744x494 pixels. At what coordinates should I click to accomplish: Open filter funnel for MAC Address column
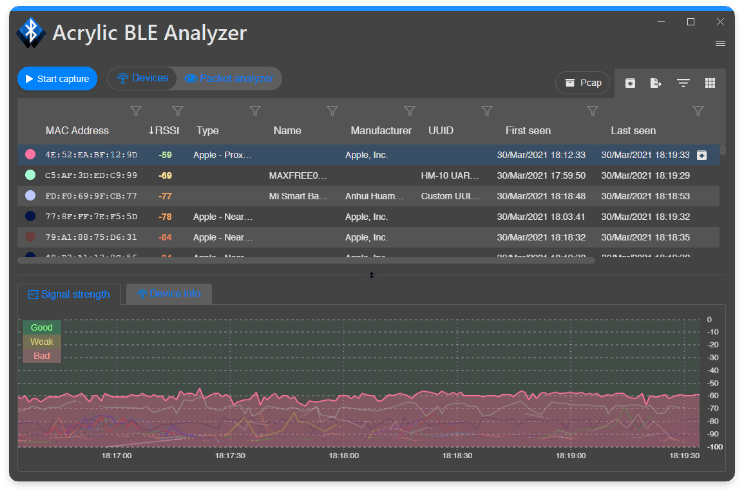click(x=136, y=111)
